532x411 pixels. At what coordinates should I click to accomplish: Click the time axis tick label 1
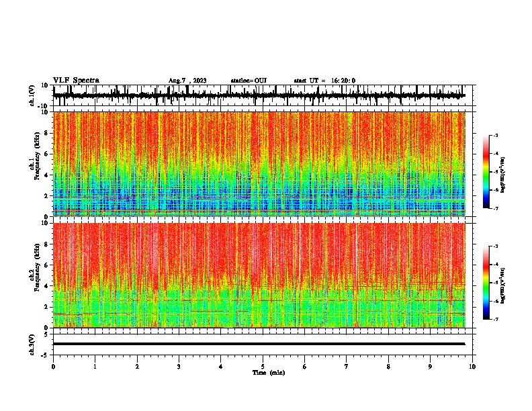(95, 367)
